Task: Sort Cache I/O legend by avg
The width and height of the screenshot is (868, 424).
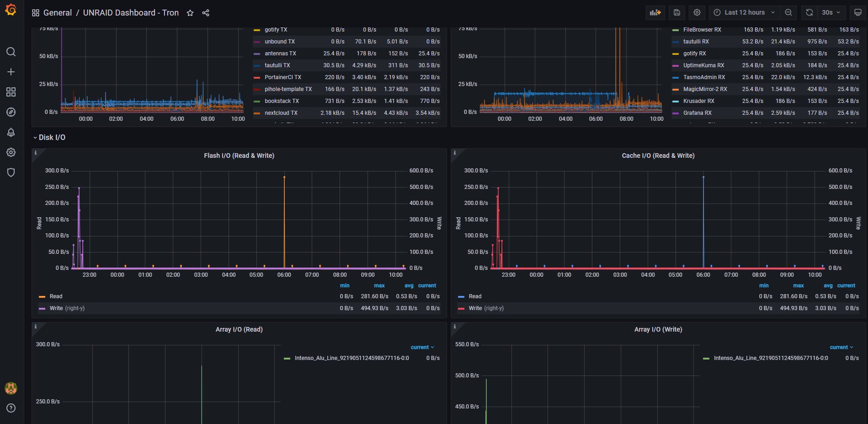Action: coord(828,285)
